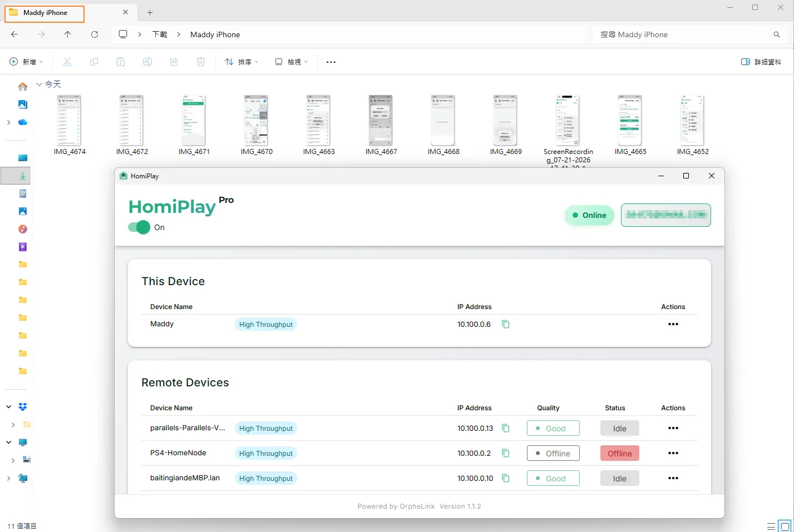Open Dropbox in the navigation pane
The height and width of the screenshot is (532, 794).
(x=23, y=407)
